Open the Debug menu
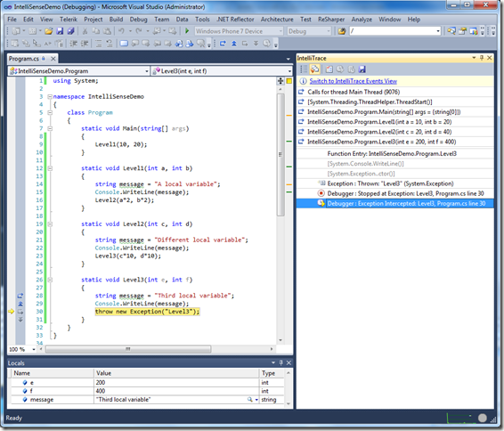Screen dimensions: 504x431 pyautogui.click(x=138, y=20)
